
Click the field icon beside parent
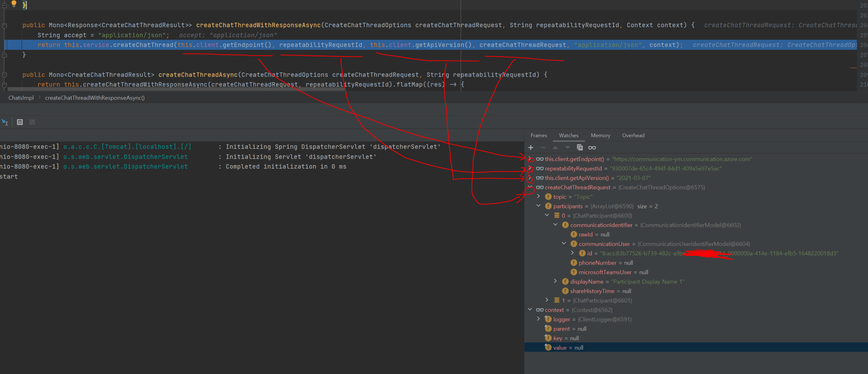[548, 328]
